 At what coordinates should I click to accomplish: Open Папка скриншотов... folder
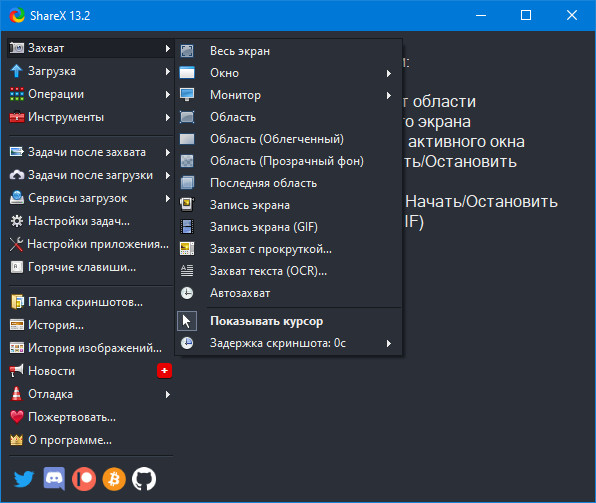point(90,302)
